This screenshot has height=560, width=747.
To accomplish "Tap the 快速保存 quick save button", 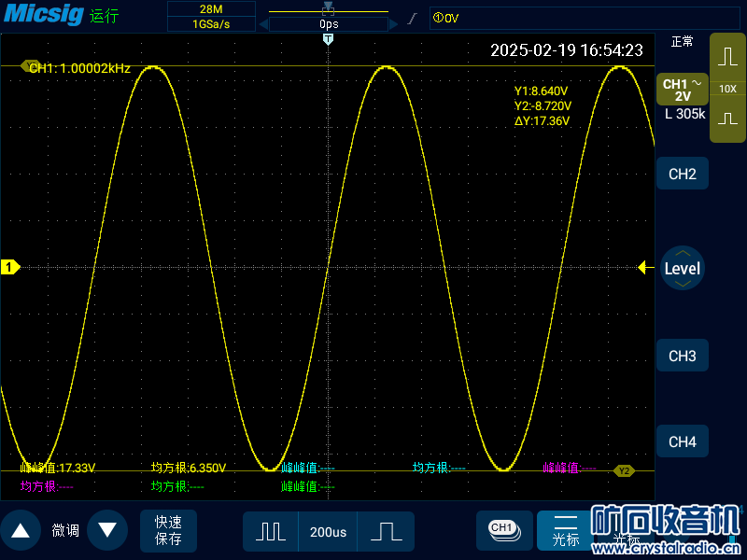I will [168, 530].
